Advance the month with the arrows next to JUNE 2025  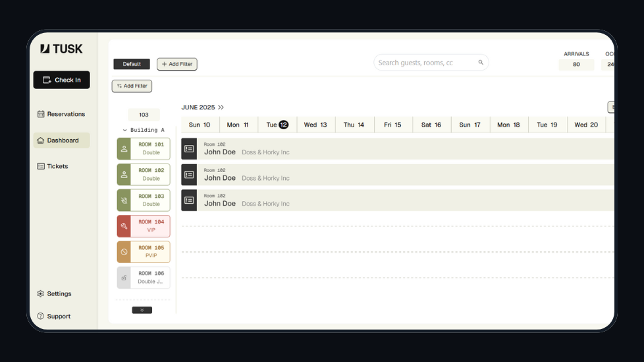click(x=221, y=107)
